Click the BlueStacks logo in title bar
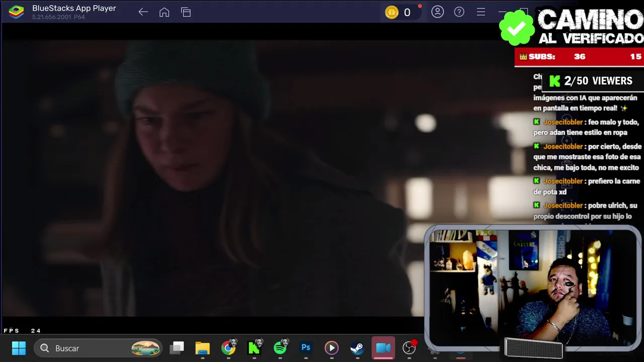The height and width of the screenshot is (362, 644). tap(16, 12)
